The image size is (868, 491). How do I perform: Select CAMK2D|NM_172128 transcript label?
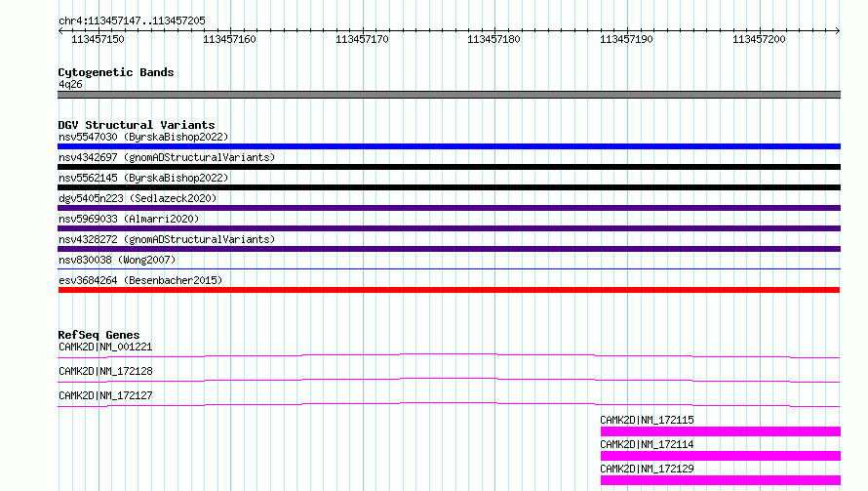pyautogui.click(x=105, y=371)
